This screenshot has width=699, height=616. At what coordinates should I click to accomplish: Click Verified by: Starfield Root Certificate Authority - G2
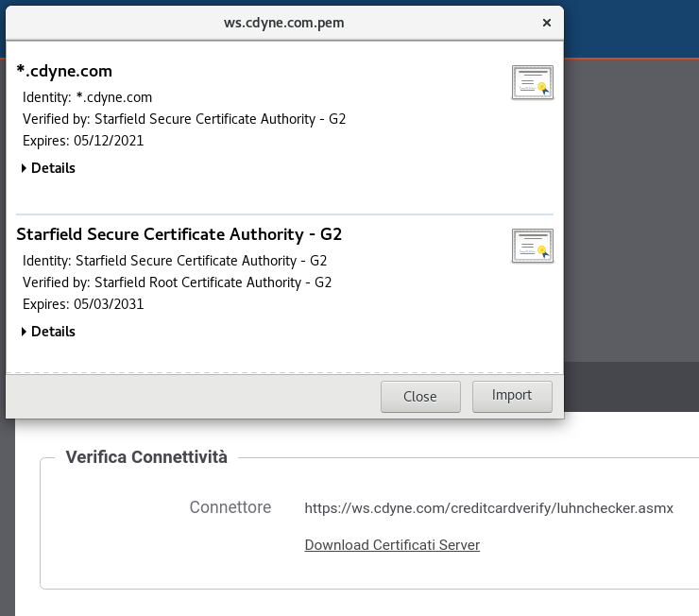click(x=177, y=282)
